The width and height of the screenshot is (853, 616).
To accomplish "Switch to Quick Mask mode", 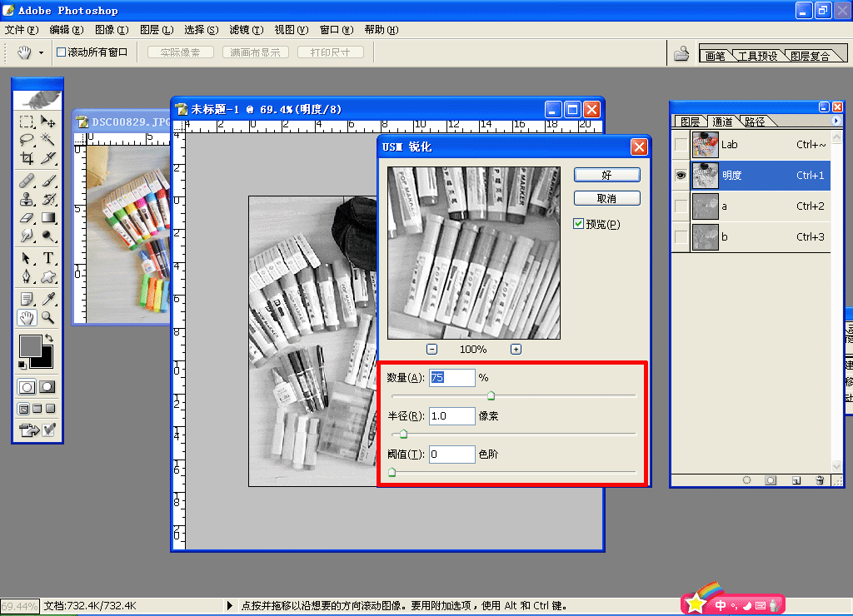I will (x=47, y=386).
